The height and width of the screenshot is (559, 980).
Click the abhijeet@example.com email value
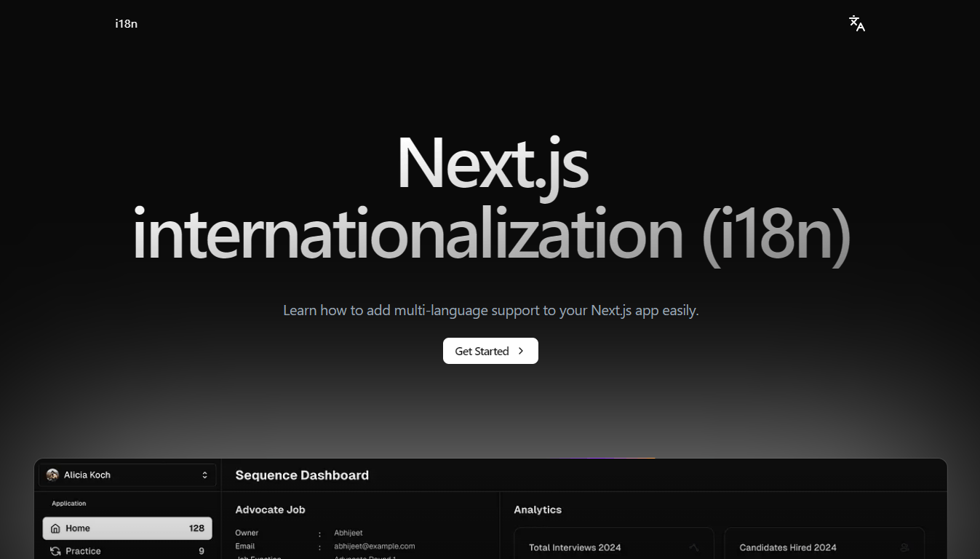(375, 546)
